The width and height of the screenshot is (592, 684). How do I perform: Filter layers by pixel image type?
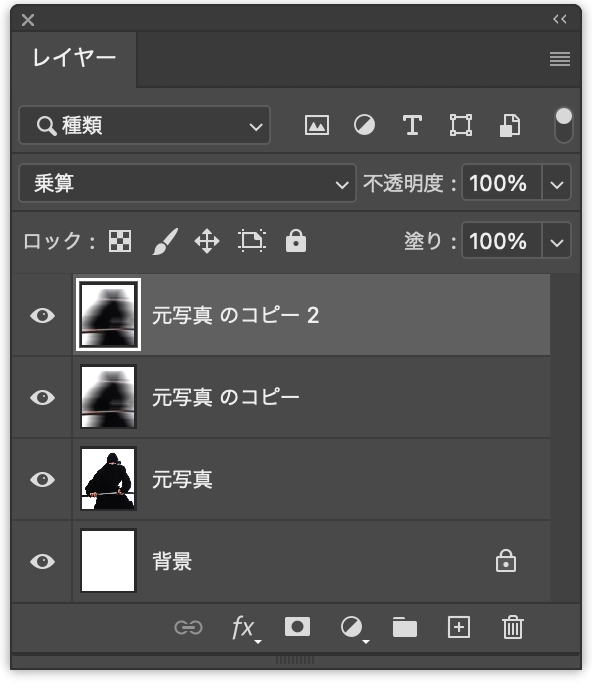tap(317, 126)
